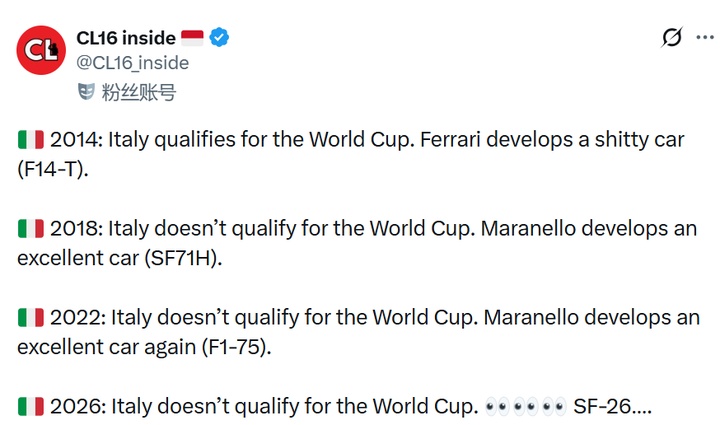The width and height of the screenshot is (720, 425).
Task: Click the SF-26 text at the end
Action: (614, 407)
